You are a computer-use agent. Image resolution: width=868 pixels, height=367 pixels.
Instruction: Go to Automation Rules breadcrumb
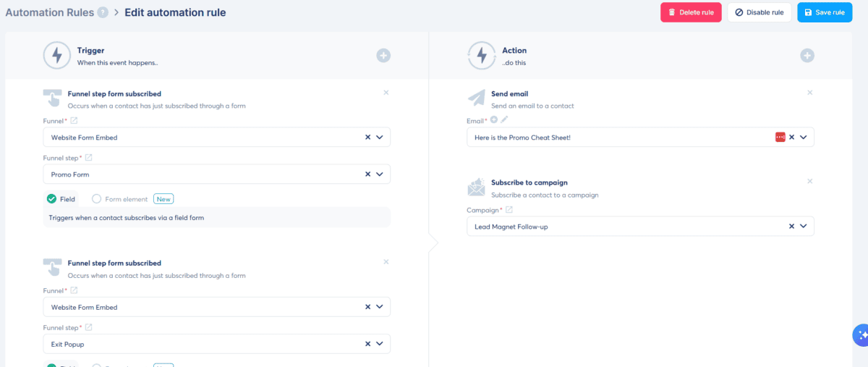point(50,12)
